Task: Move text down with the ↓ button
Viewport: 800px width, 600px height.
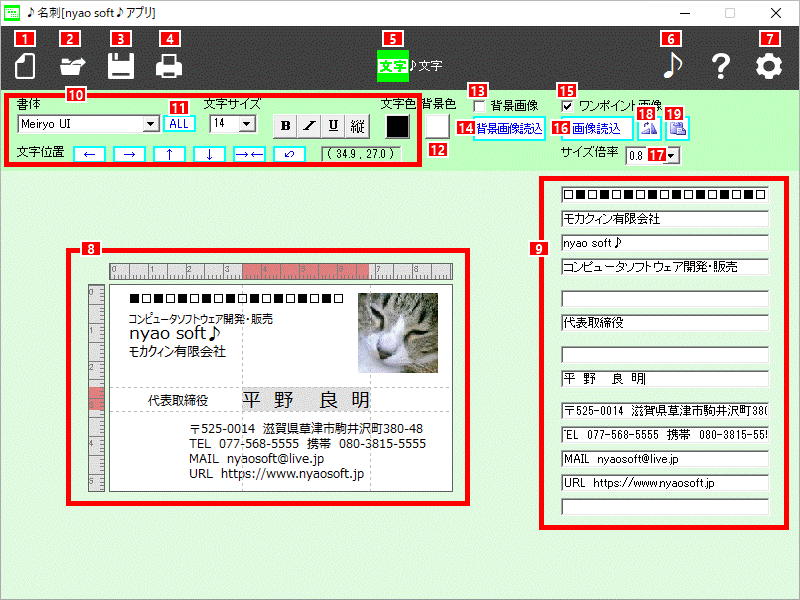Action: tap(209, 154)
